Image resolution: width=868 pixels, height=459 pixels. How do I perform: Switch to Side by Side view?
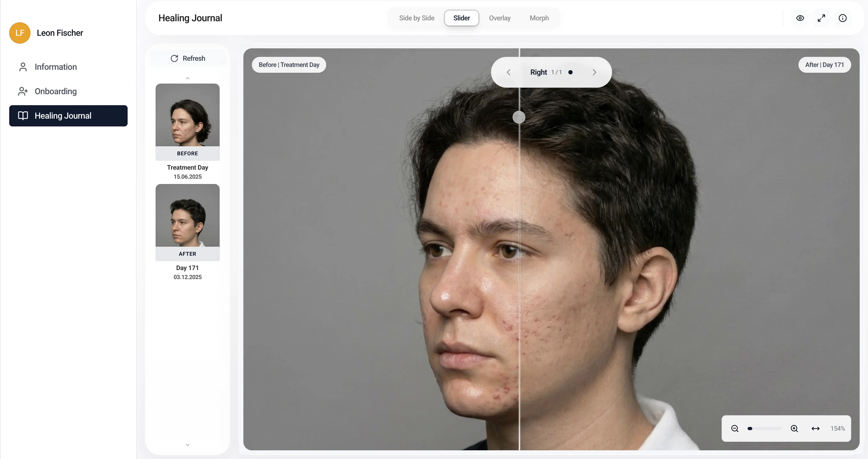tap(416, 18)
